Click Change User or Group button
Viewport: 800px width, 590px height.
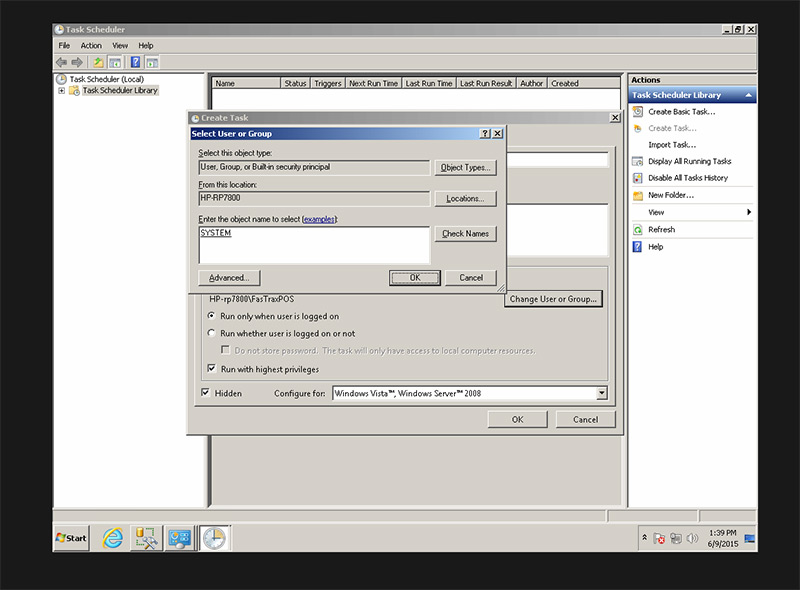coord(553,299)
